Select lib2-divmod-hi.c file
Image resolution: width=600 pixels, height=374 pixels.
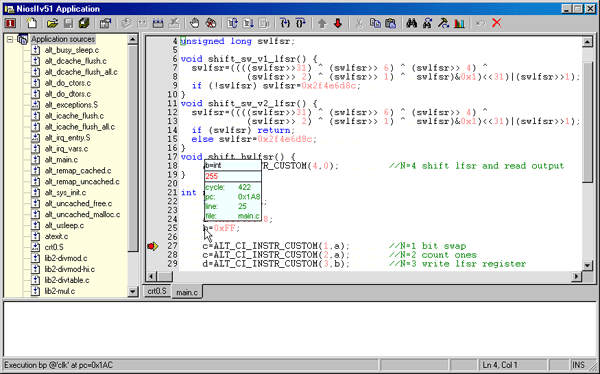(70, 269)
